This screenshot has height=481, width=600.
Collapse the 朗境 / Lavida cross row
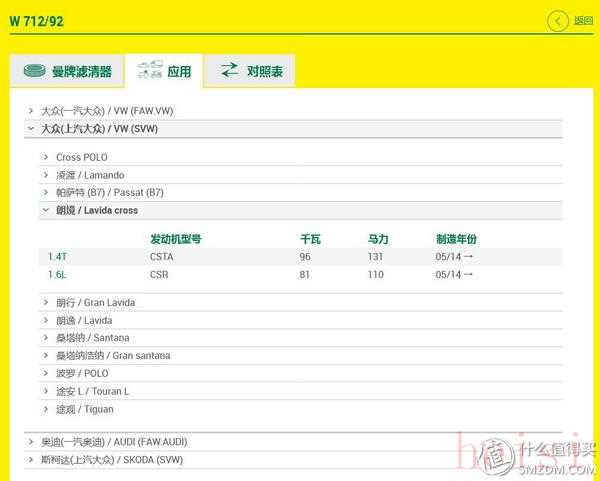click(96, 210)
